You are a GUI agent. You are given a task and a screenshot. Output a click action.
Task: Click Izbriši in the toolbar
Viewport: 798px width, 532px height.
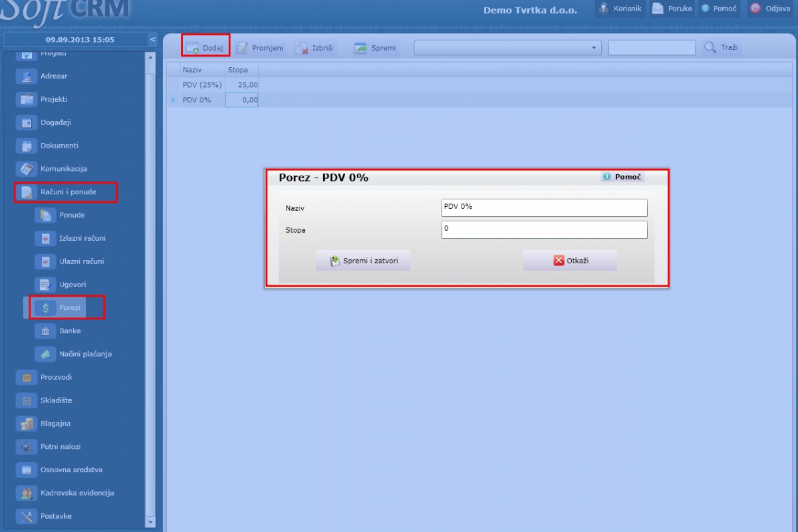pos(315,48)
